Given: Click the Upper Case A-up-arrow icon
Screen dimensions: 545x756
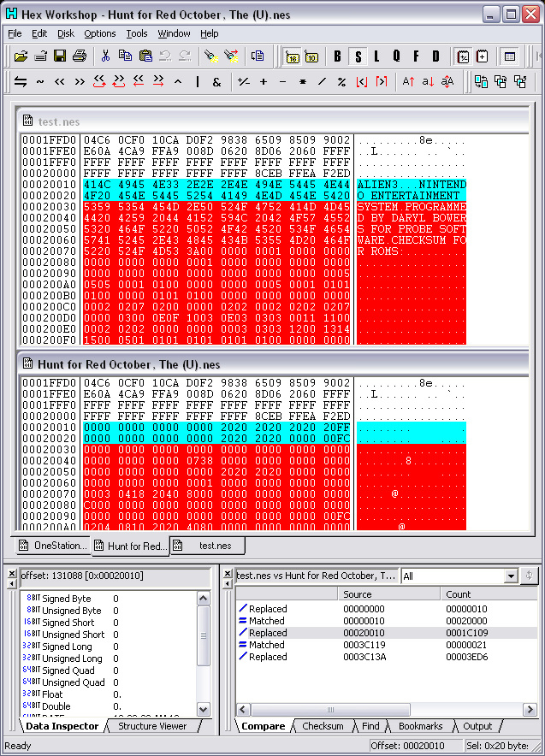Looking at the screenshot, I should [408, 82].
